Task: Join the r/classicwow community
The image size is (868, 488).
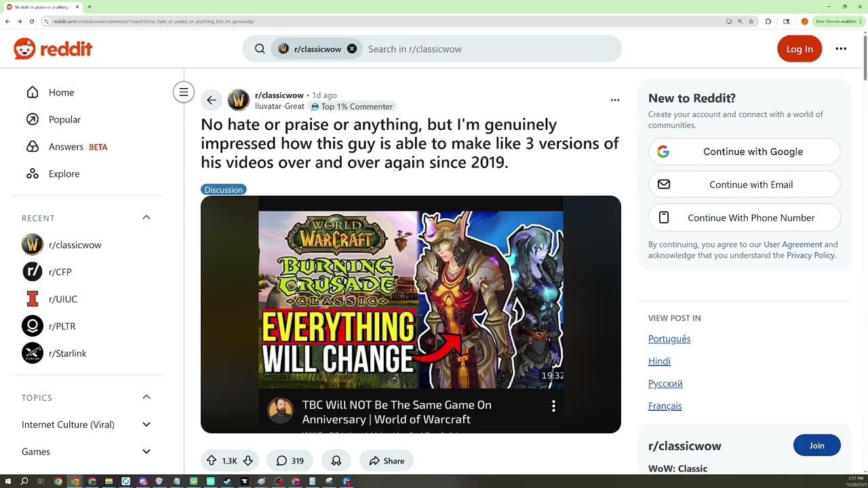Action: pyautogui.click(x=817, y=445)
